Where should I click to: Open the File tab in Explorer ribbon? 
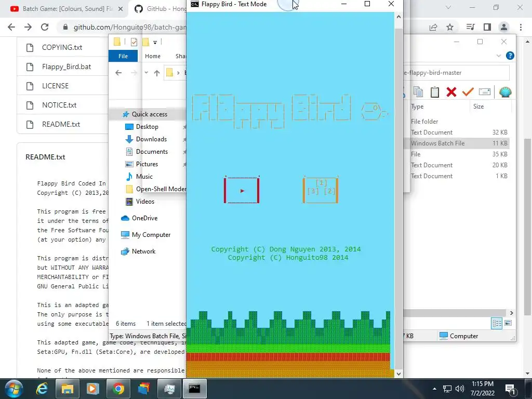(x=123, y=56)
